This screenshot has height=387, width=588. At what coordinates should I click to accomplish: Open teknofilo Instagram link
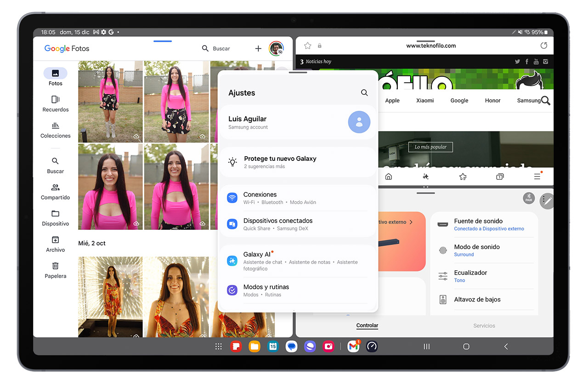pyautogui.click(x=546, y=62)
